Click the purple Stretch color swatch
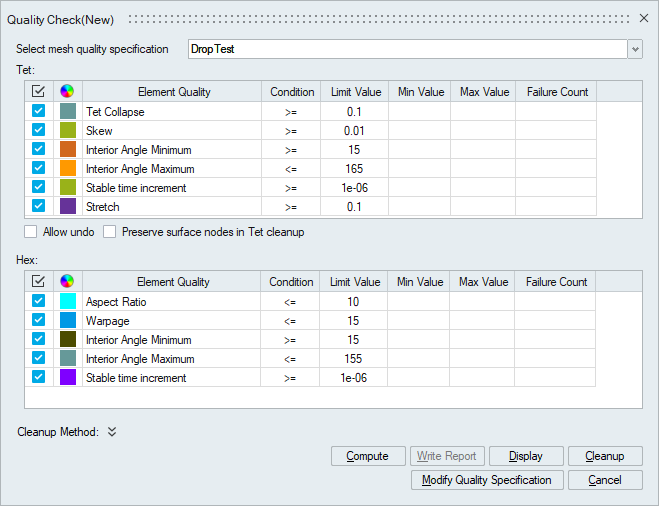 (x=68, y=207)
